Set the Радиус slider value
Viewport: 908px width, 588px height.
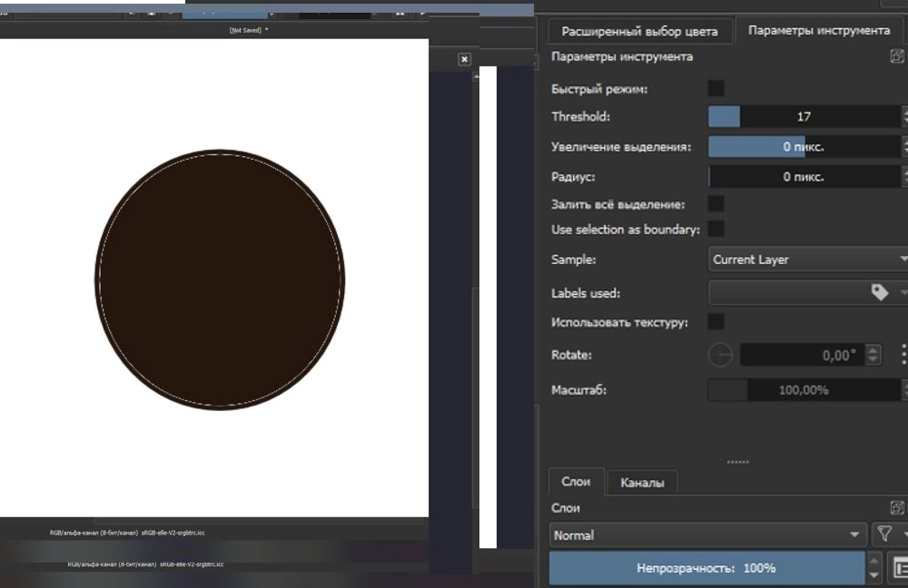(x=804, y=177)
